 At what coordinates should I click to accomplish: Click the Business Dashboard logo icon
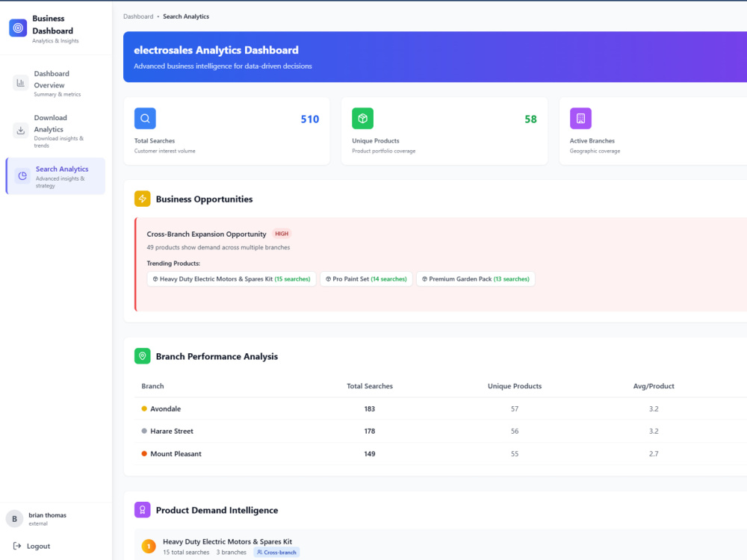coord(18,28)
